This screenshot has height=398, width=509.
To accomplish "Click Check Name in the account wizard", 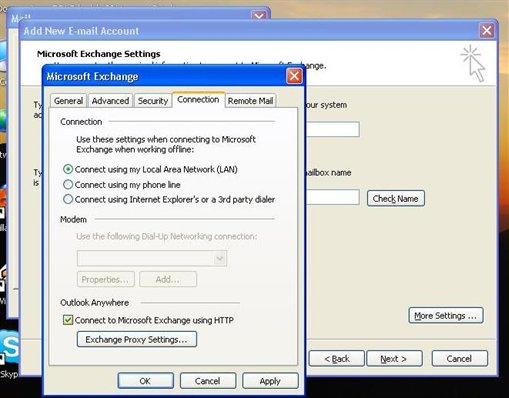I will 396,199.
